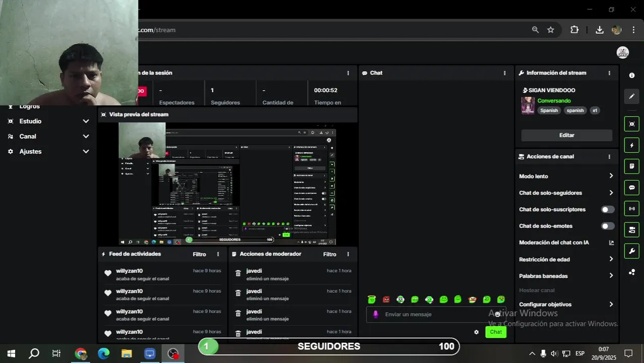Image resolution: width=644 pixels, height=363 pixels.
Task: Toggle the wrench stream info icon
Action: coord(632,251)
